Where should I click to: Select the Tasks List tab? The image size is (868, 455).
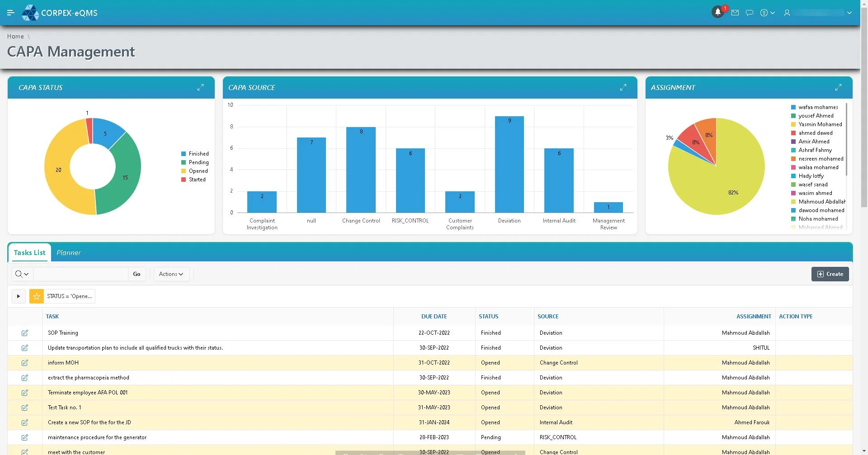tap(29, 253)
